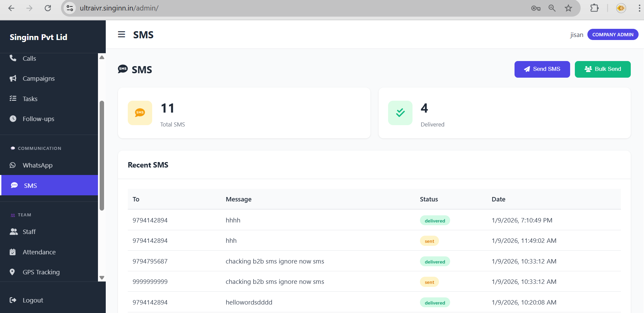Open WhatsApp communication page
Viewport: 644px width, 313px height.
(37, 165)
